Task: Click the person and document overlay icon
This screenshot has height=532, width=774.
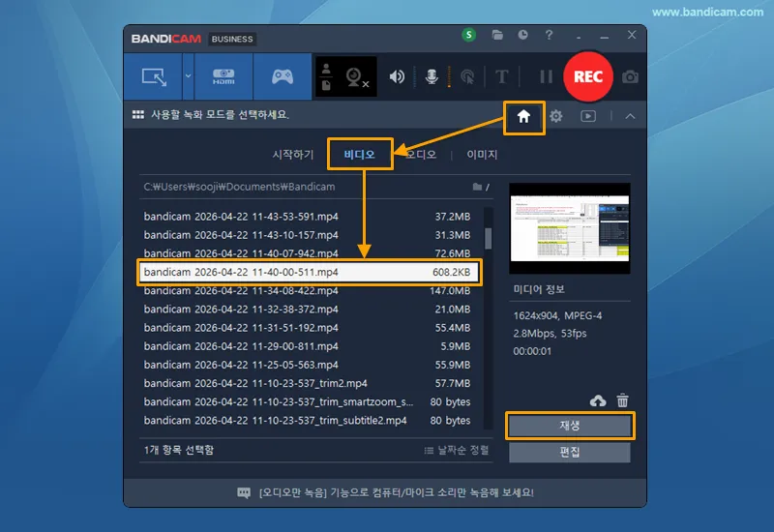Action: [326, 76]
